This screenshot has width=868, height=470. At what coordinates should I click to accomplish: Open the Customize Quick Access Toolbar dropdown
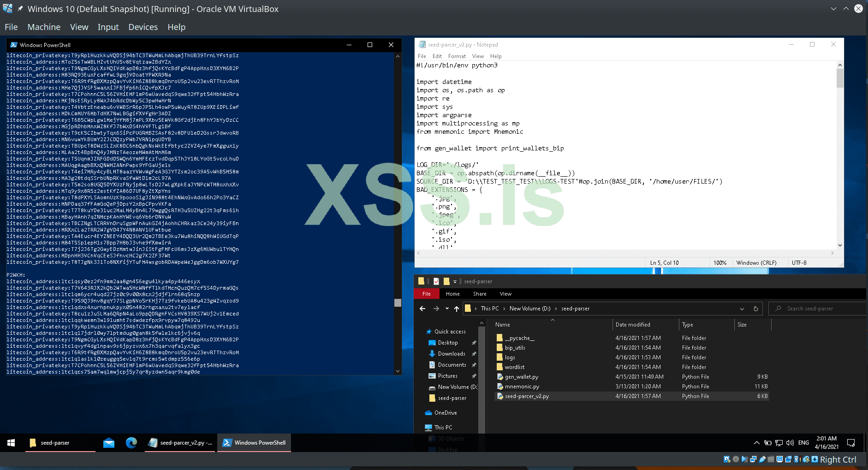point(454,281)
